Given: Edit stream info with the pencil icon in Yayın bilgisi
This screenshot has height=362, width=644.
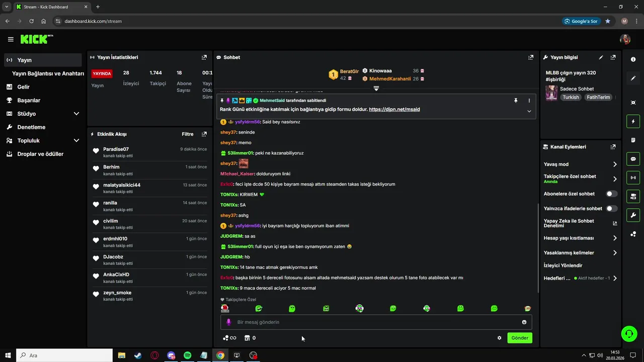Looking at the screenshot, I should pos(601,57).
